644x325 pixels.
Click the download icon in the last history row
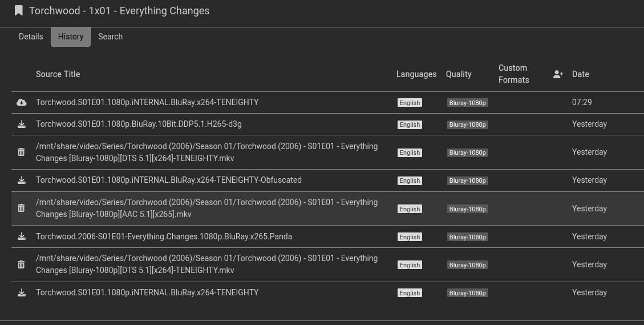(x=21, y=292)
